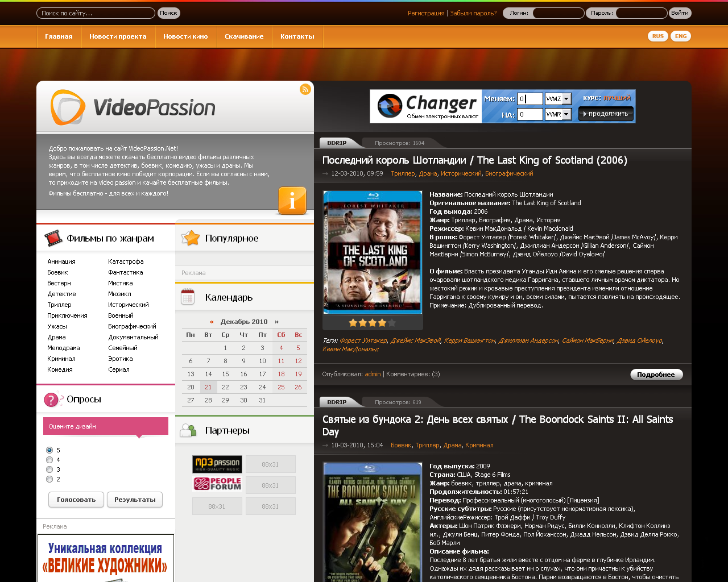Click the film reel genres icon
Screen dimensions: 728x582
coord(53,238)
